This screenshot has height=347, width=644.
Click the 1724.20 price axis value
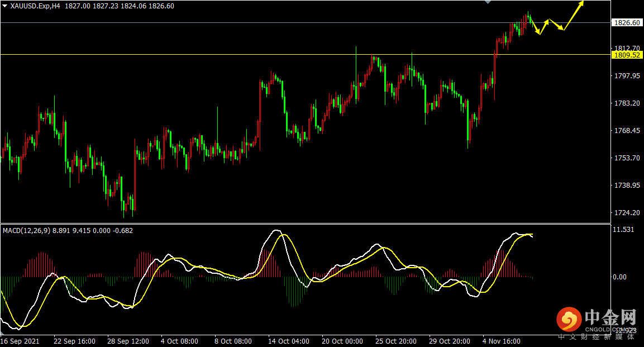[627, 213]
